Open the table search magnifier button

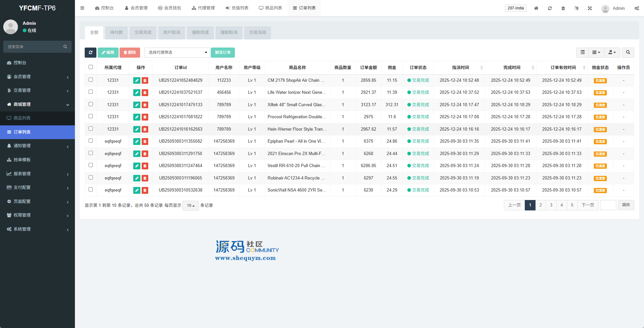[628, 52]
